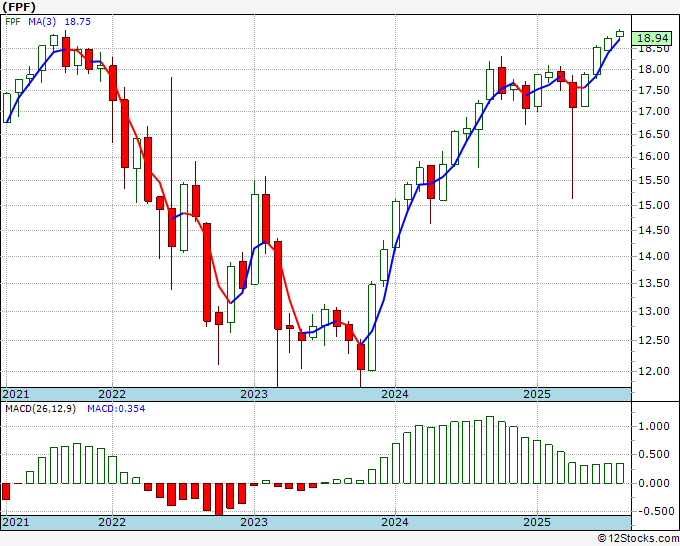This screenshot has height=546, width=680.
Task: Click the 12.00 price axis label
Action: point(654,371)
